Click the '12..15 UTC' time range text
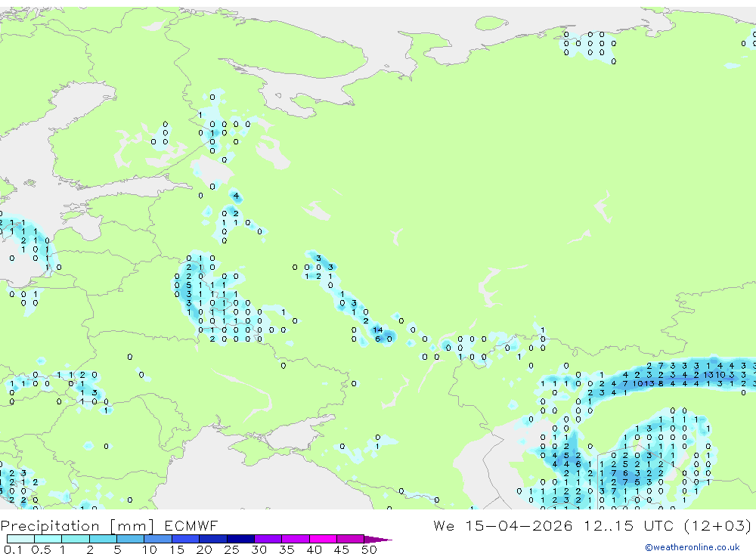The height and width of the screenshot is (554, 756). 628,525
